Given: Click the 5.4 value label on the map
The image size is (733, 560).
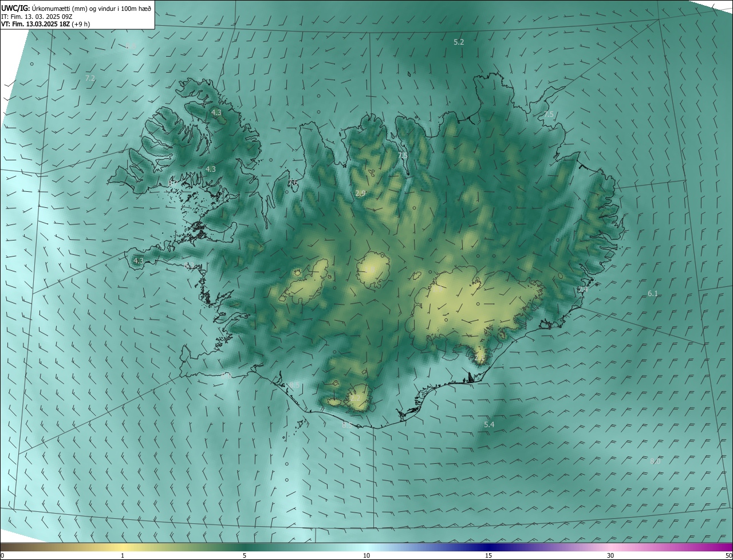Looking at the screenshot, I should 489,424.
